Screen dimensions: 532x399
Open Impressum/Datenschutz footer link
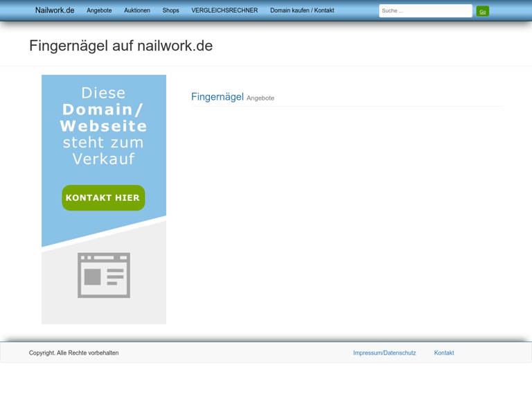(x=384, y=353)
